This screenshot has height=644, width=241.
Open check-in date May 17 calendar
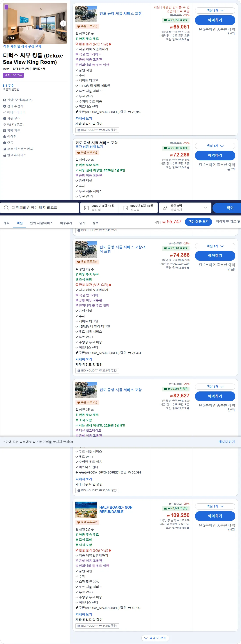(99, 208)
